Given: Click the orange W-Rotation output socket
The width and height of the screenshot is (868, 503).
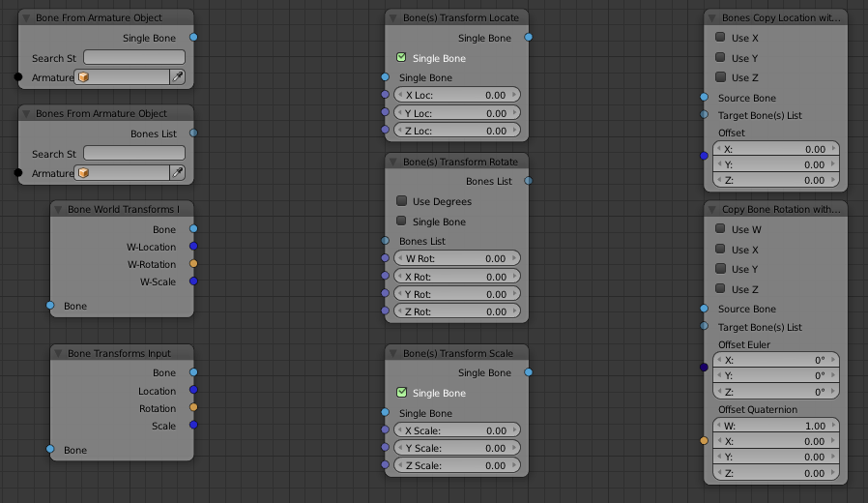Looking at the screenshot, I should [x=193, y=264].
